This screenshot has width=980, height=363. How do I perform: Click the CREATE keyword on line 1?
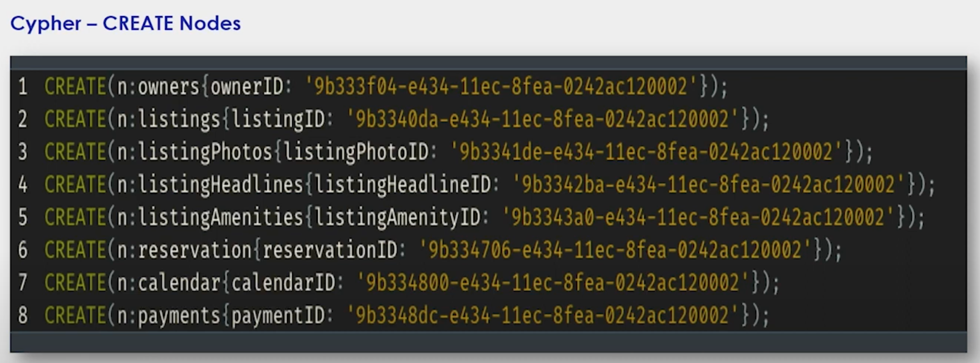(75, 87)
